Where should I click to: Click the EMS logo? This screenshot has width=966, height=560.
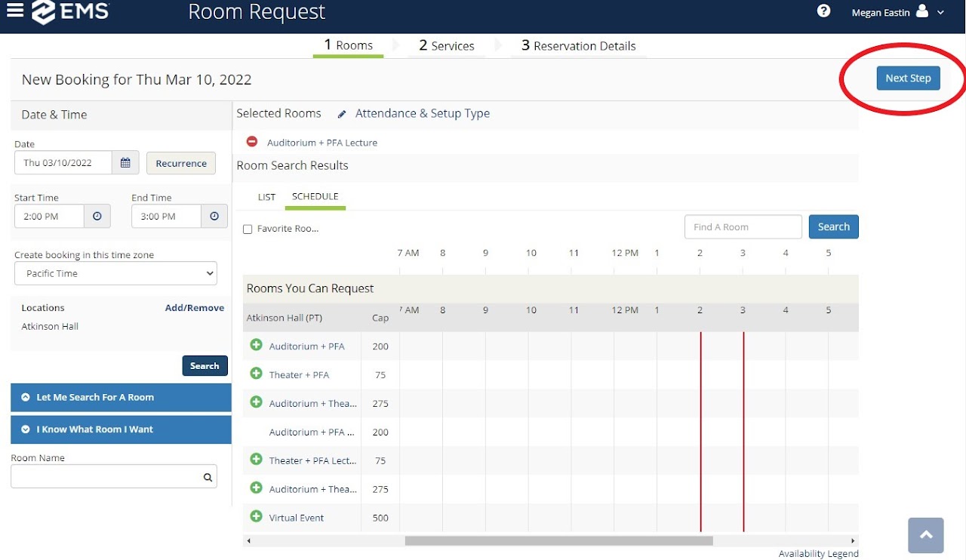70,12
